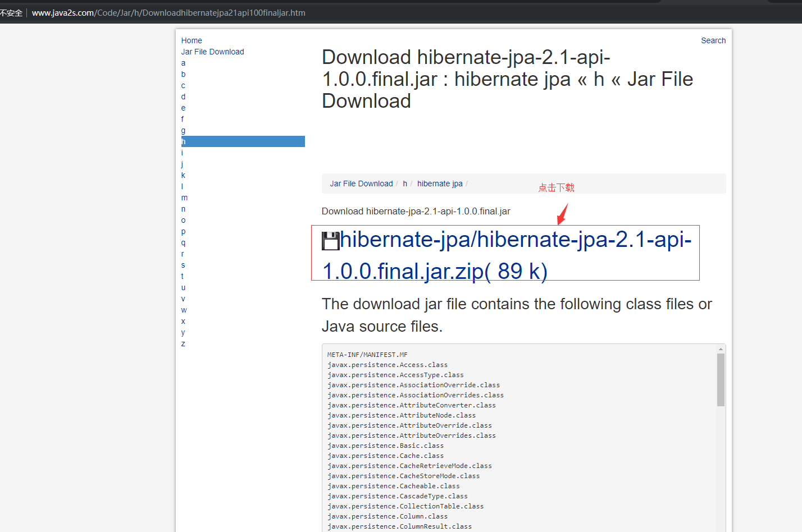Select letter x in the sidebar index
This screenshot has height=532, width=802.
[183, 320]
